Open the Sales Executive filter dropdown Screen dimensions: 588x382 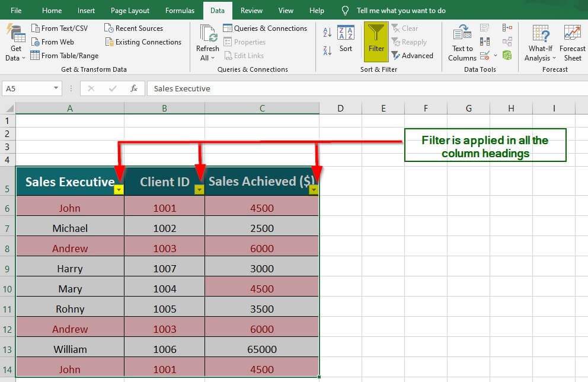119,190
